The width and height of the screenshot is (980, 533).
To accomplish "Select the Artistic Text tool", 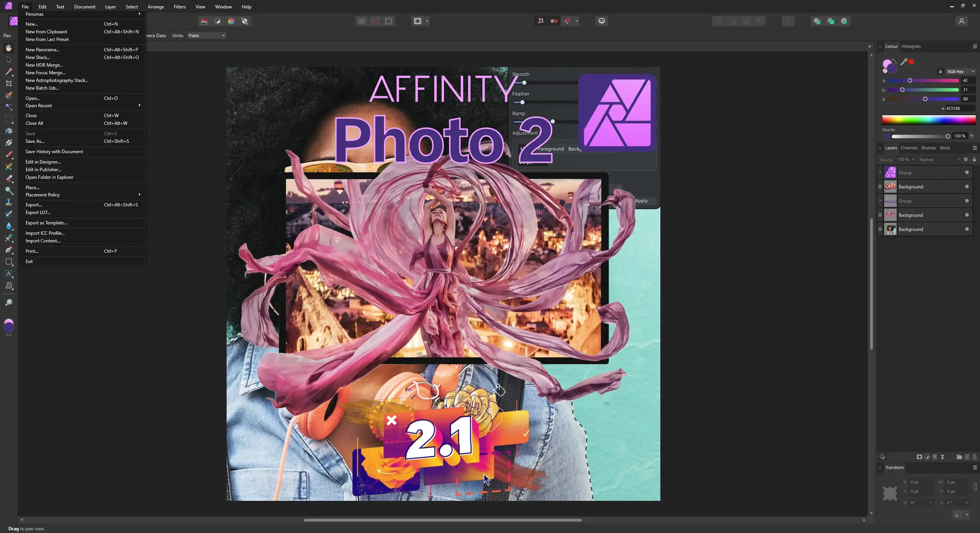I will (9, 274).
